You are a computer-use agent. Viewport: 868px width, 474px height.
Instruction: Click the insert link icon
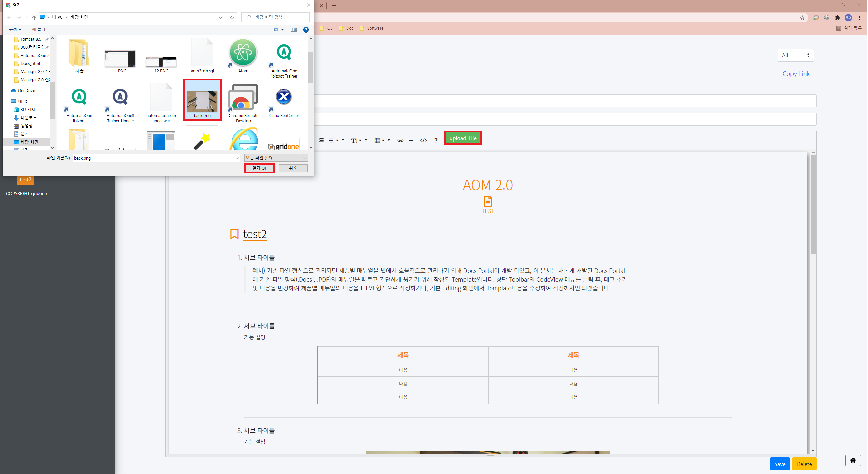[400, 140]
